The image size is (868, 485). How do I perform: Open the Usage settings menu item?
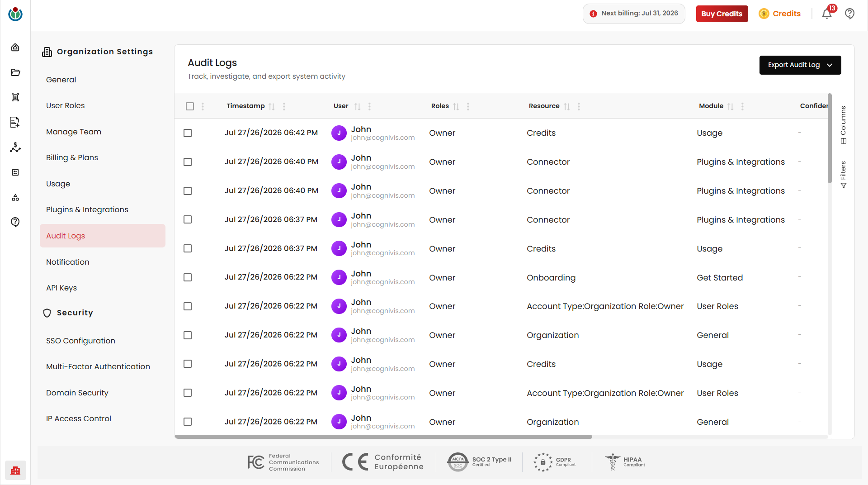tap(58, 184)
